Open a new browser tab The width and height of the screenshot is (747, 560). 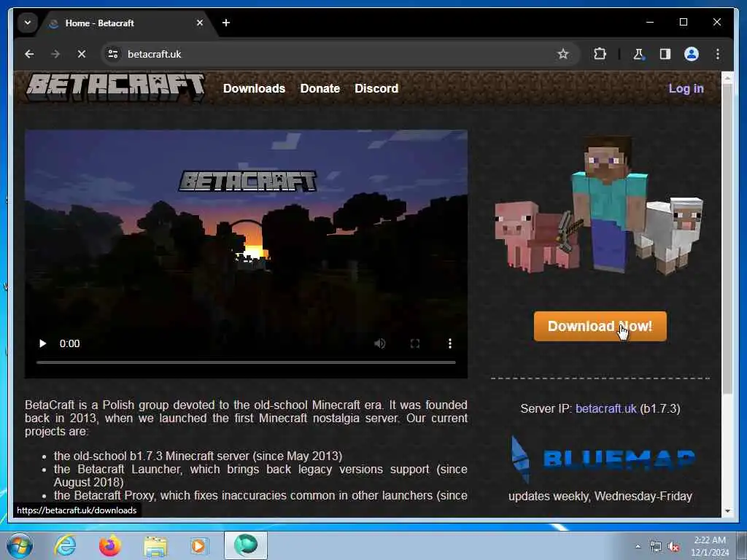[x=226, y=23]
